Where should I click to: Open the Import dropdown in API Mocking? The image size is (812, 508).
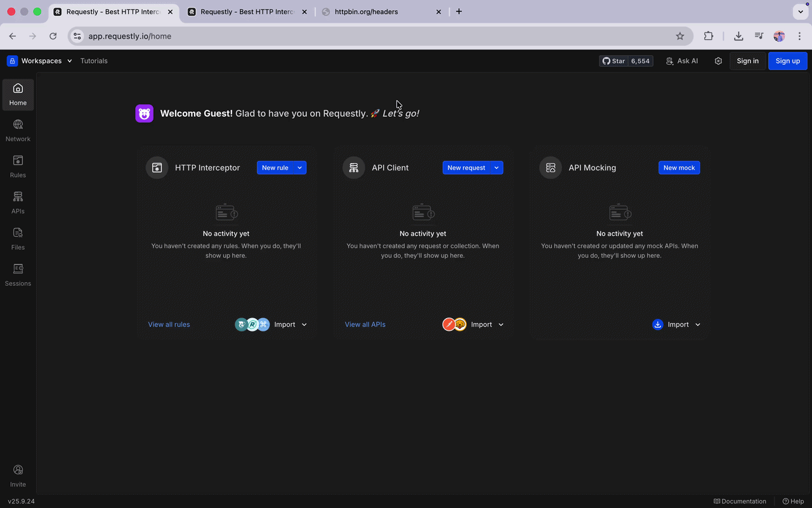pos(684,324)
